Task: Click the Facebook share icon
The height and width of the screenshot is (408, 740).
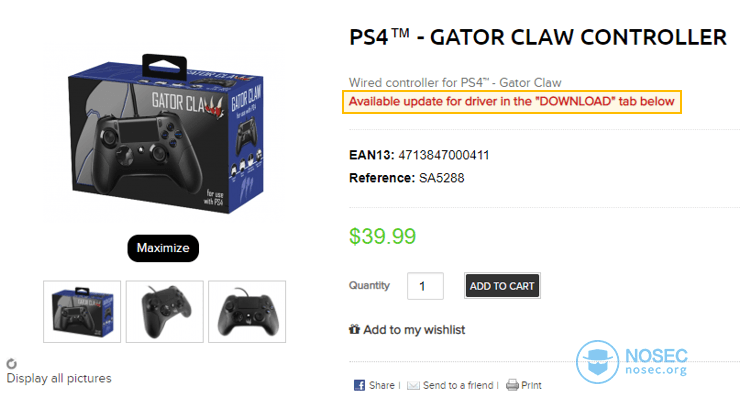Action: tap(359, 385)
